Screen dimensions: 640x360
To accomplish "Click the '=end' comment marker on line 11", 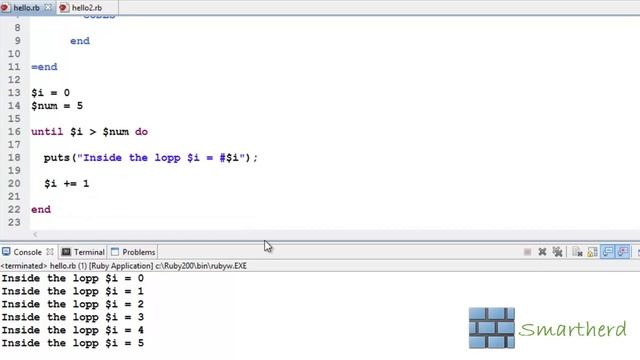I will point(44,67).
